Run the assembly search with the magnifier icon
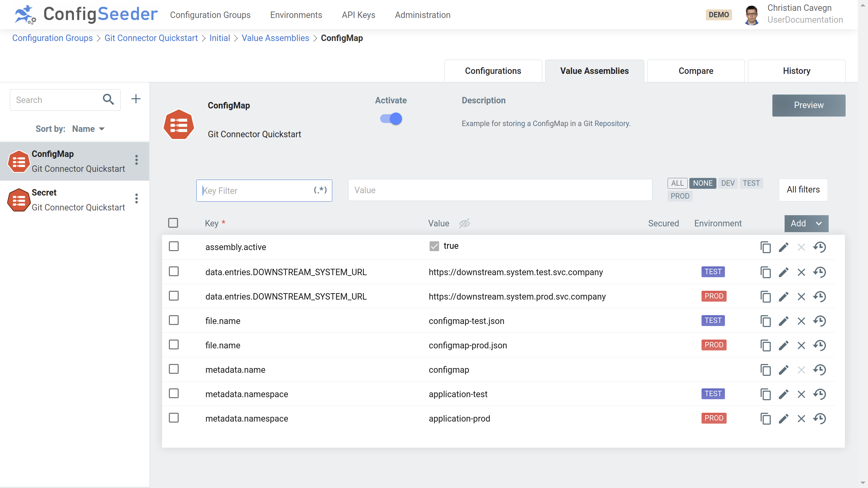 tap(108, 100)
